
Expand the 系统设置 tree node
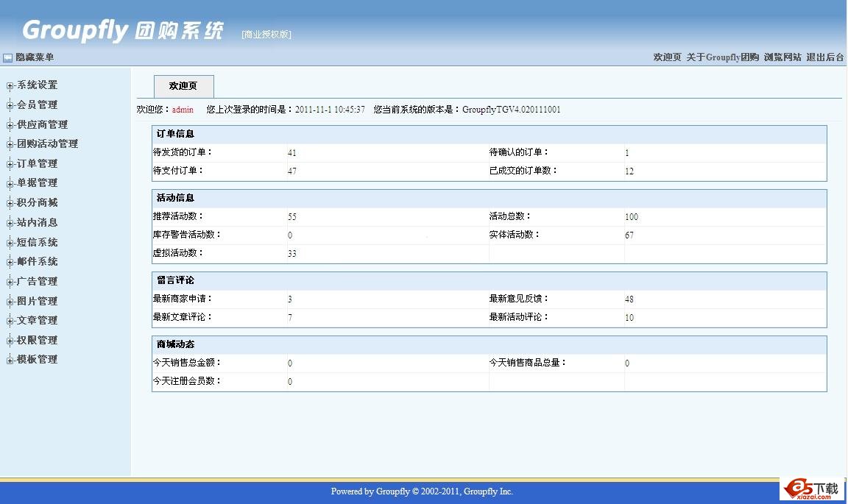[x=10, y=85]
